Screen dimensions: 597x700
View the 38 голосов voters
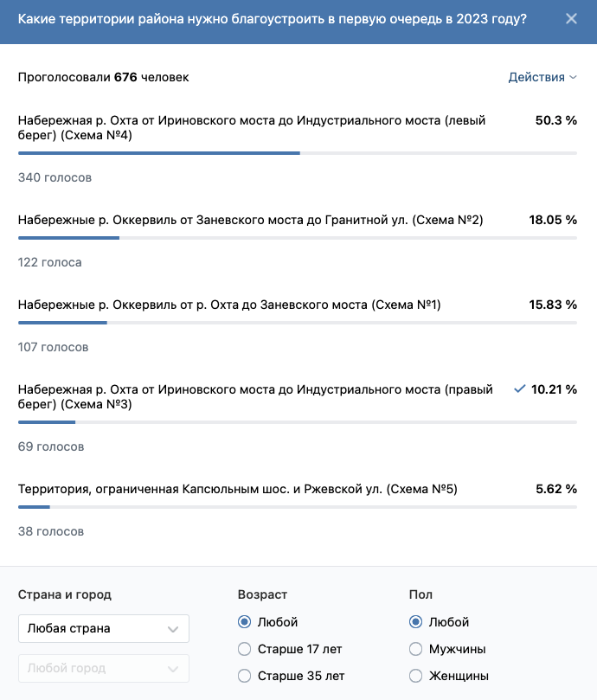pyautogui.click(x=51, y=531)
